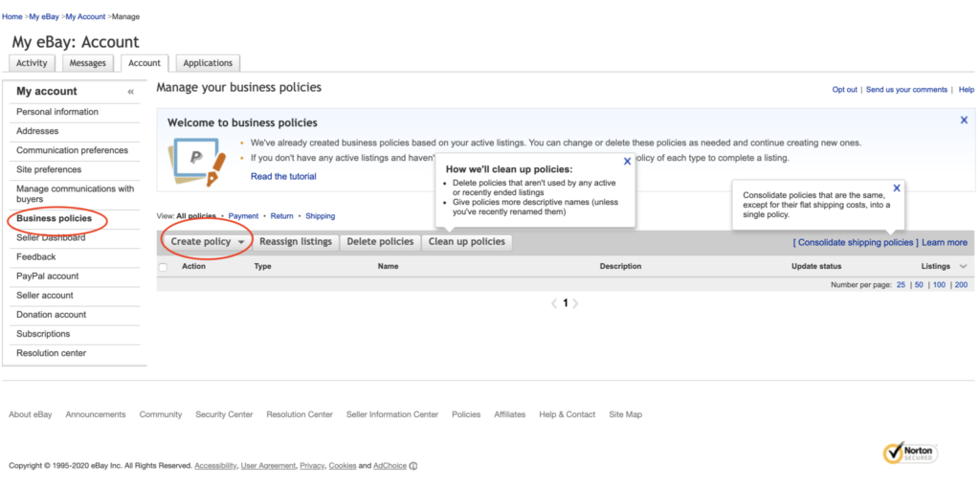This screenshot has height=486, width=980.
Task: Close the 'How we'll clean up policies' tooltip
Action: (x=627, y=162)
